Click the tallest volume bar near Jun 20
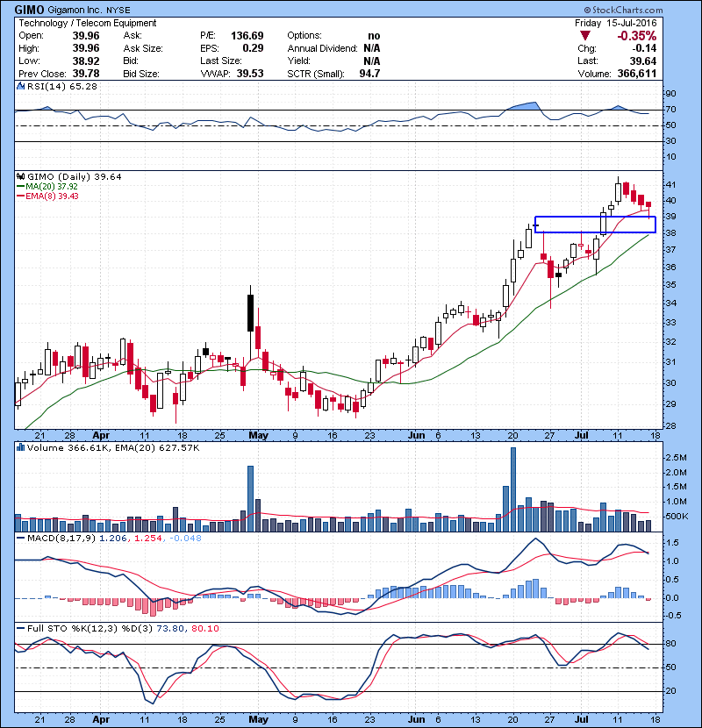Viewport: 702px width, 728px height. pos(513,489)
